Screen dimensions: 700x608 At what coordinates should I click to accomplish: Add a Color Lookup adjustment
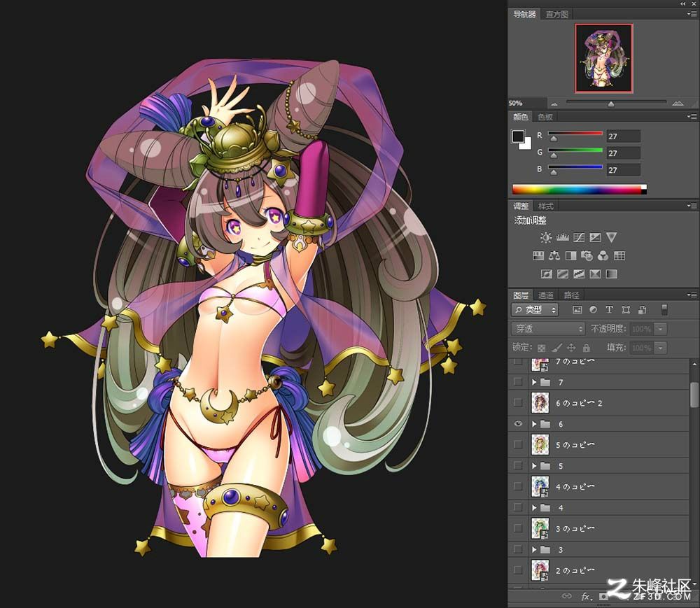[x=619, y=255]
